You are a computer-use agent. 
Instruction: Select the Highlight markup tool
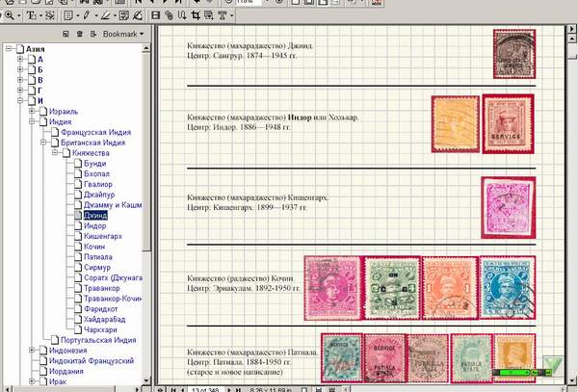tap(105, 15)
